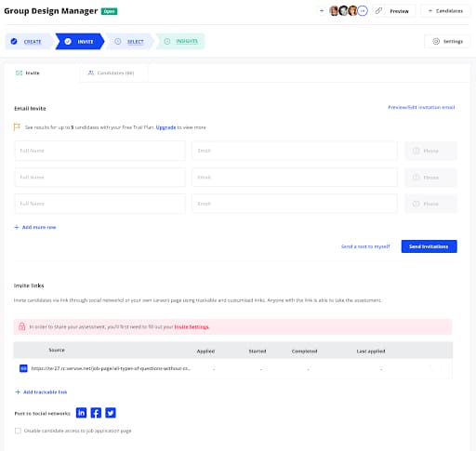The image size is (476, 451).
Task: Click Send a test to myself link
Action: coord(365,246)
